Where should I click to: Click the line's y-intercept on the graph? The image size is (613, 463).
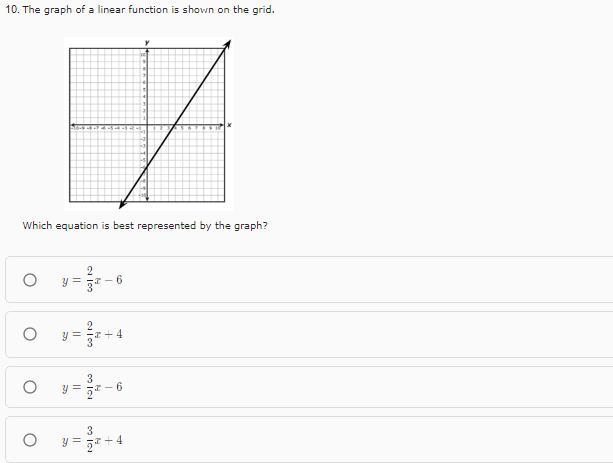147,167
